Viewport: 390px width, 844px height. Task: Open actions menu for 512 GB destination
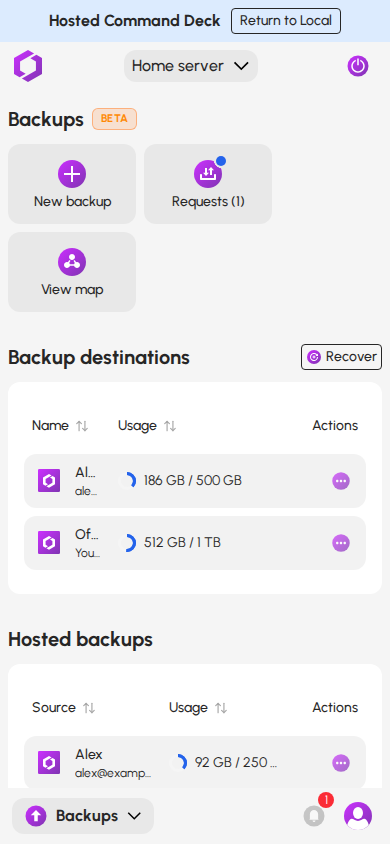tap(341, 543)
